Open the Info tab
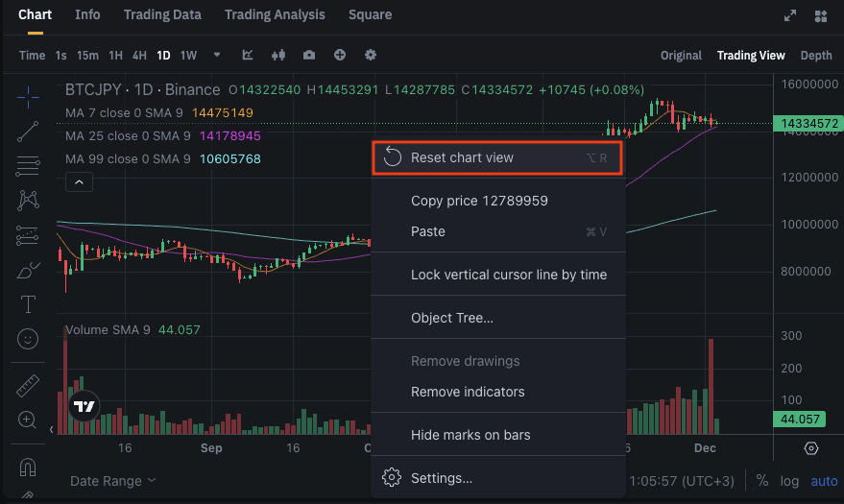 (x=87, y=14)
